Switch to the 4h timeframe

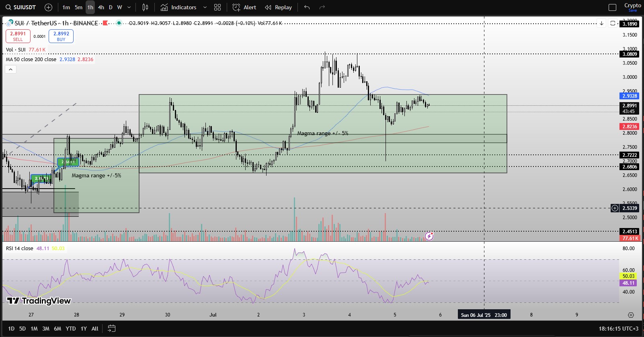coord(101,7)
